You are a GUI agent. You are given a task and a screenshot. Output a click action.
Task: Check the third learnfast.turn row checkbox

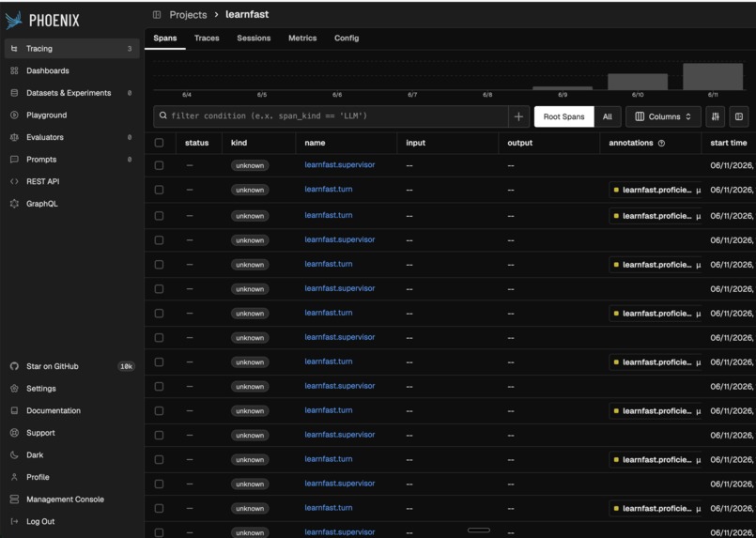click(x=159, y=265)
